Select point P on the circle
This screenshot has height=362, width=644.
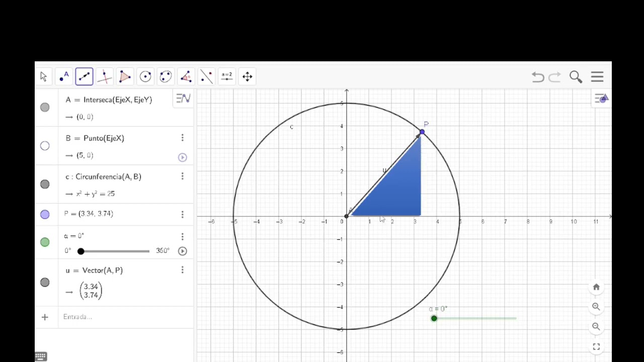pos(422,132)
